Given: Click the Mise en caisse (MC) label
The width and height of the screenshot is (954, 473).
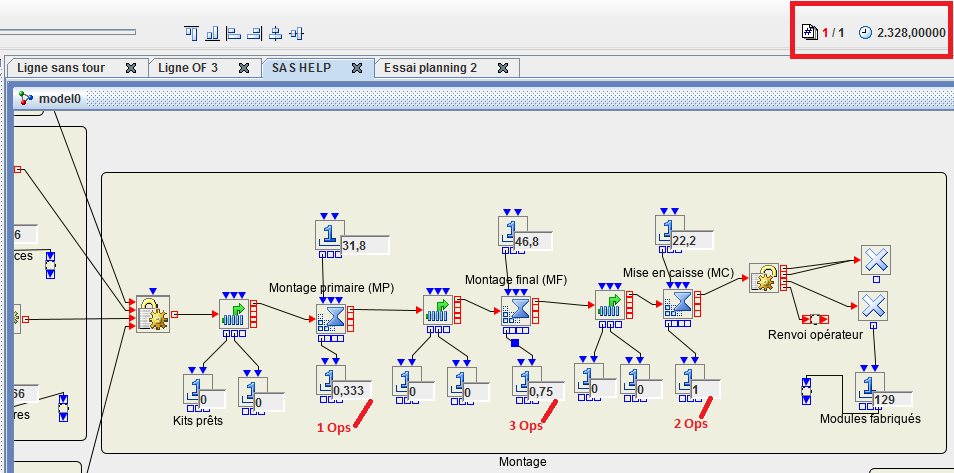Looking at the screenshot, I should [x=678, y=272].
